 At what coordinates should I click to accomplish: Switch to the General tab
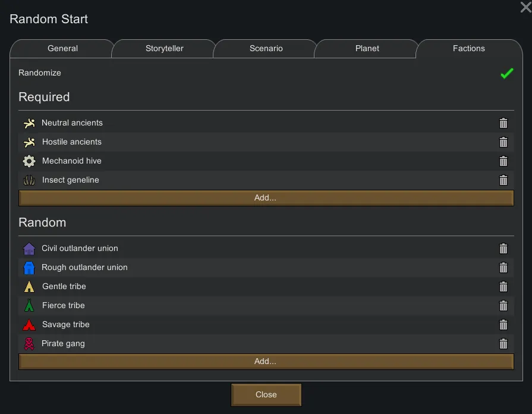pos(62,49)
